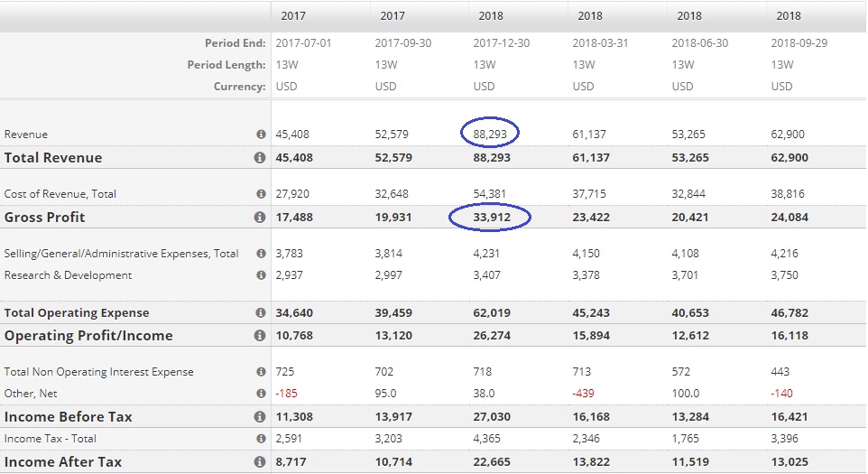Click the Other, Net info icon

pyautogui.click(x=261, y=394)
